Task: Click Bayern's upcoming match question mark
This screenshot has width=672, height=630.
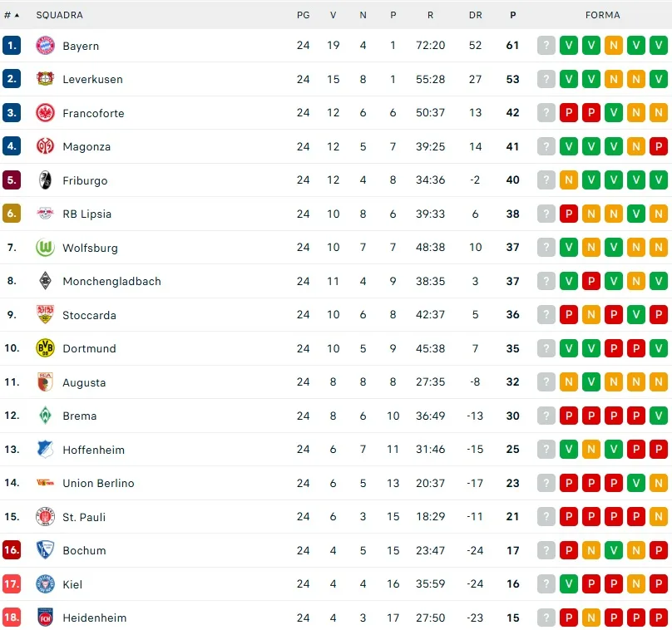Action: pos(546,46)
